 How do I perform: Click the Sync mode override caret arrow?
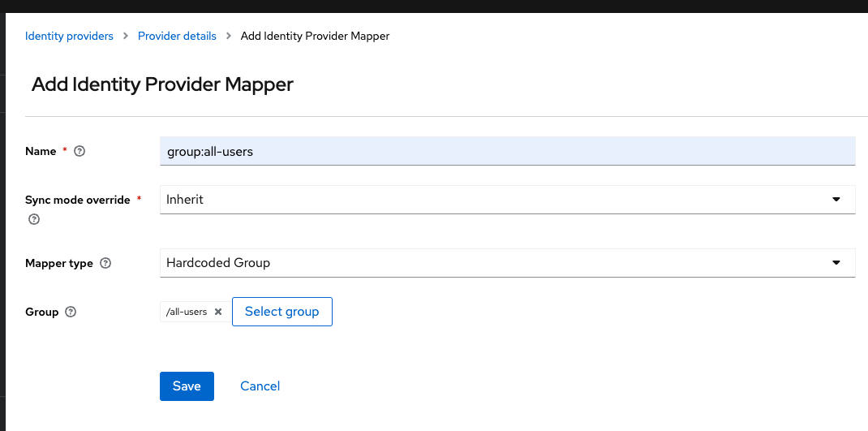[836, 200]
